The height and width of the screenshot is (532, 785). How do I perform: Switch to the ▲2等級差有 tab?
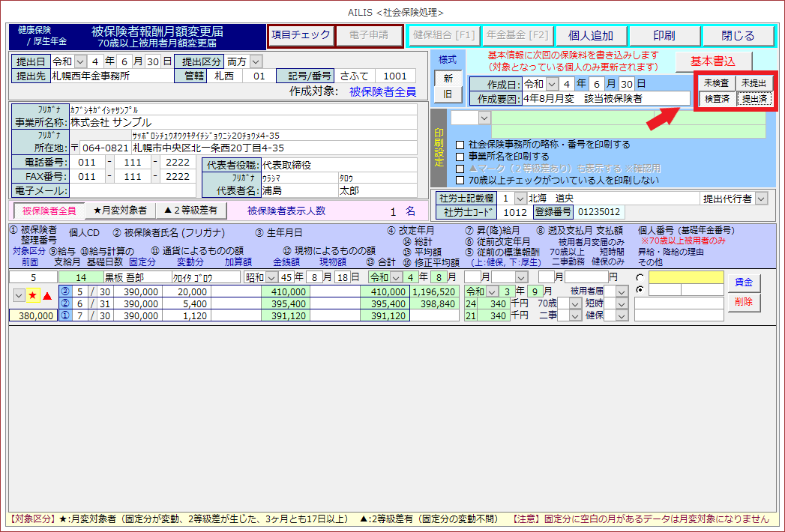190,211
